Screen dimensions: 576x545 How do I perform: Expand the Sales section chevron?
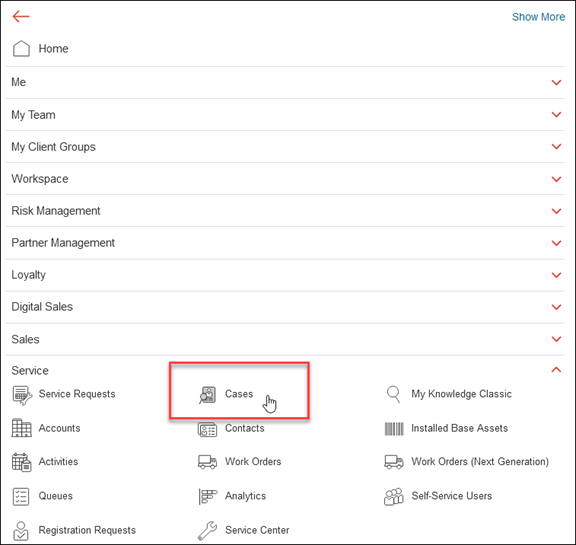[x=557, y=339]
